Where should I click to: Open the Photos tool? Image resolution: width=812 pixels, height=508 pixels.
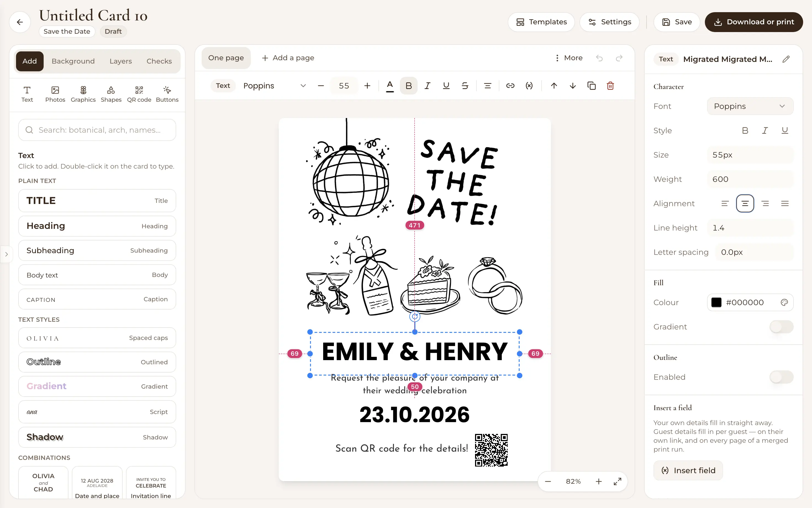point(55,94)
